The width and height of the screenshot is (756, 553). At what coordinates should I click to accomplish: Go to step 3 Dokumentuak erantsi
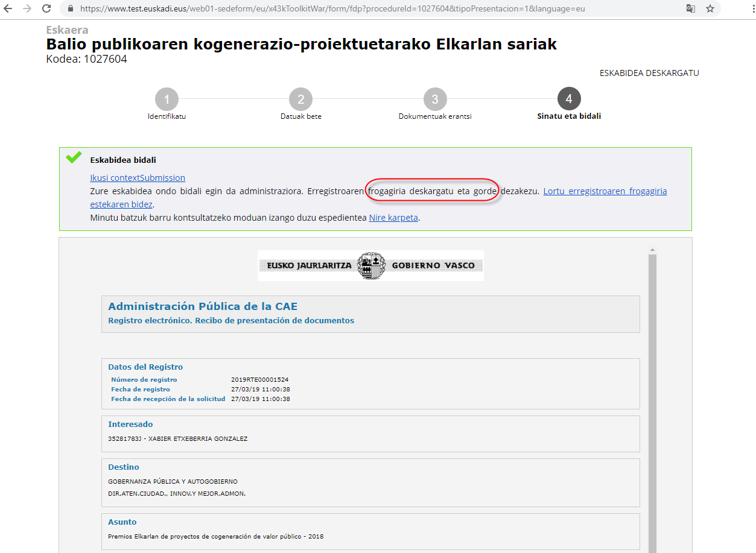click(x=434, y=100)
